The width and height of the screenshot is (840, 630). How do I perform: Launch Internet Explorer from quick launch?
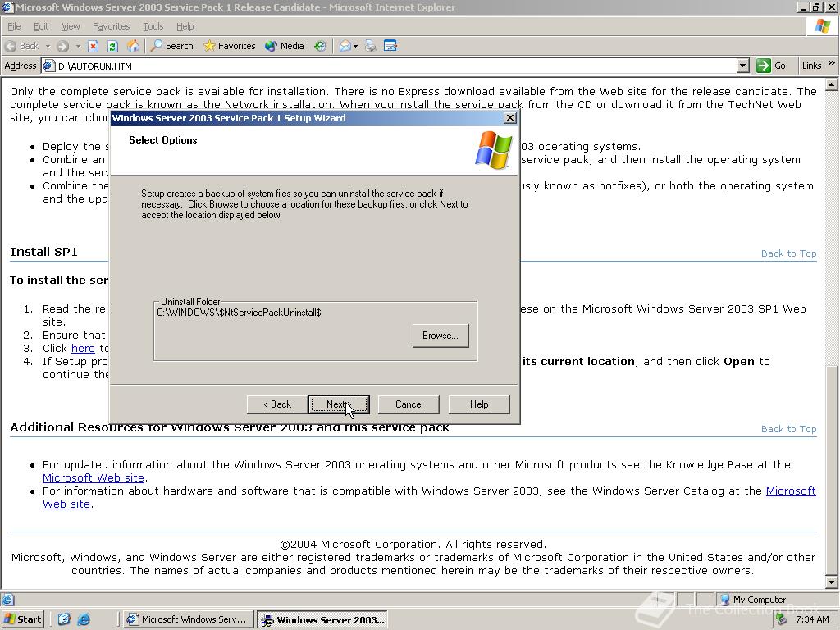point(84,619)
